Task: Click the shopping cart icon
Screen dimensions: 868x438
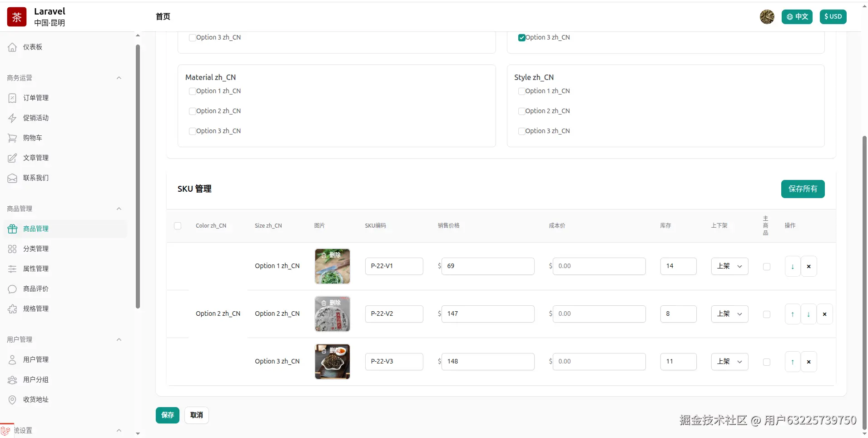Action: click(12, 138)
